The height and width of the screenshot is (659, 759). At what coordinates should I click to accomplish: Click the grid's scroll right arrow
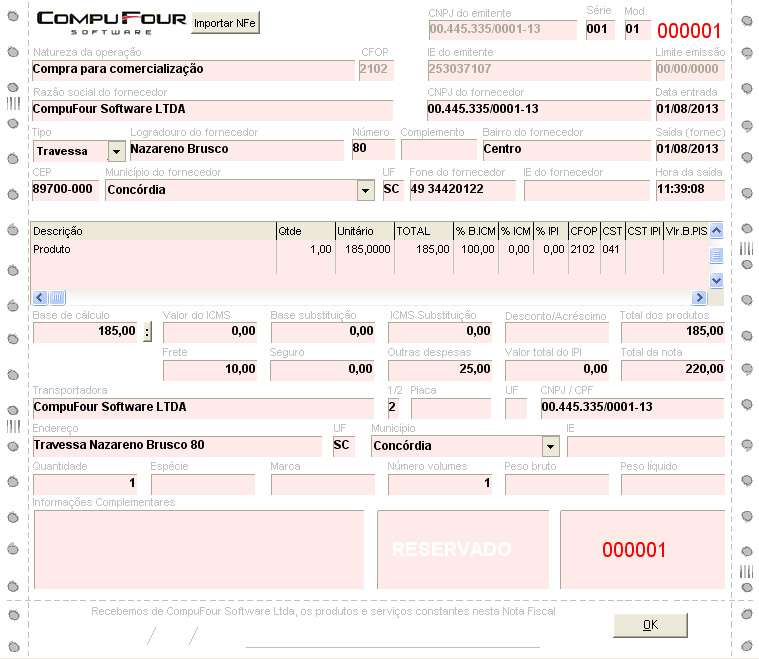pos(699,297)
